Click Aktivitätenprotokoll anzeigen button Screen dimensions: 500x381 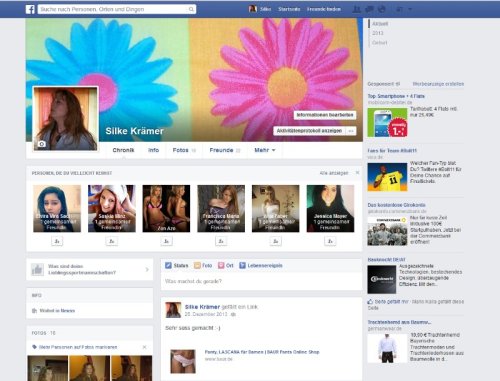point(309,131)
